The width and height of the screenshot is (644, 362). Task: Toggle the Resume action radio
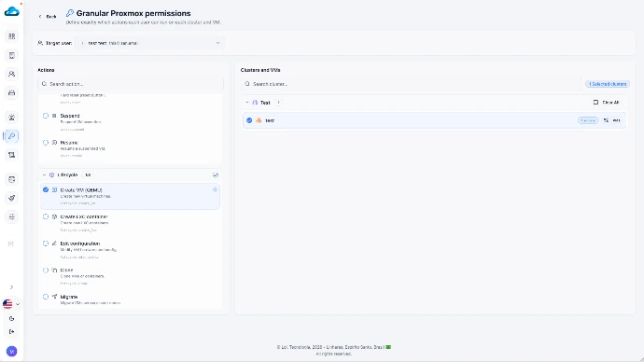[x=46, y=143]
